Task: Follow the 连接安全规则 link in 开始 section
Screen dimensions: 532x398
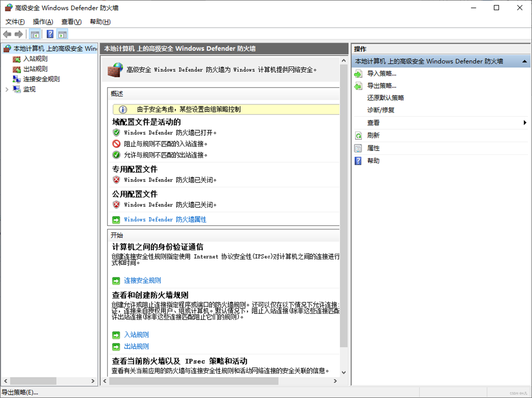Action: [x=142, y=280]
